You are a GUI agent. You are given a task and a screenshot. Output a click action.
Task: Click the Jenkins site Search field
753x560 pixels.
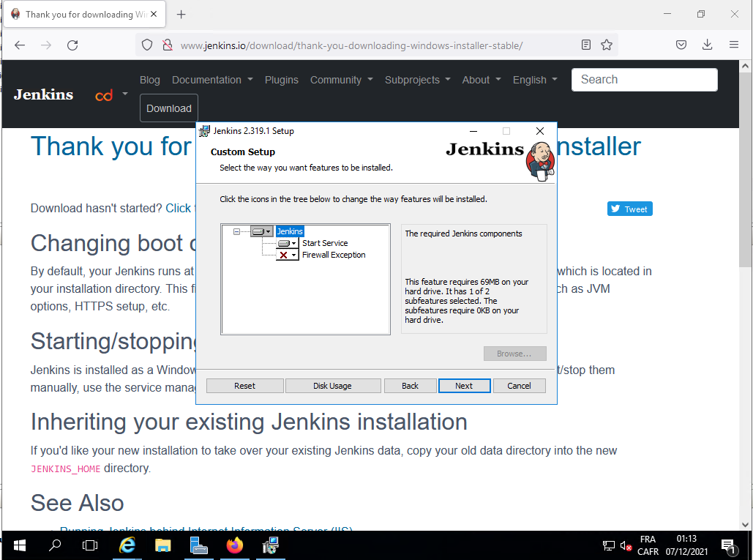pyautogui.click(x=644, y=80)
